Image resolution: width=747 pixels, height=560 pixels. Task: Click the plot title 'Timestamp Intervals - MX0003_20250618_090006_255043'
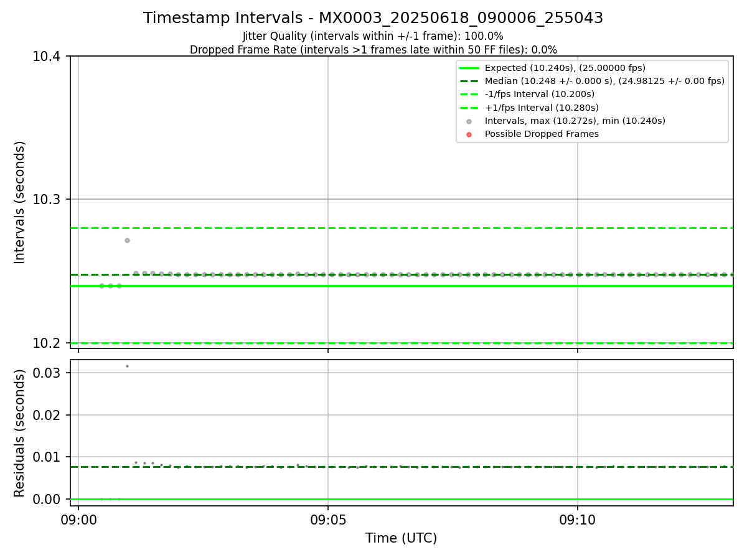373,18
